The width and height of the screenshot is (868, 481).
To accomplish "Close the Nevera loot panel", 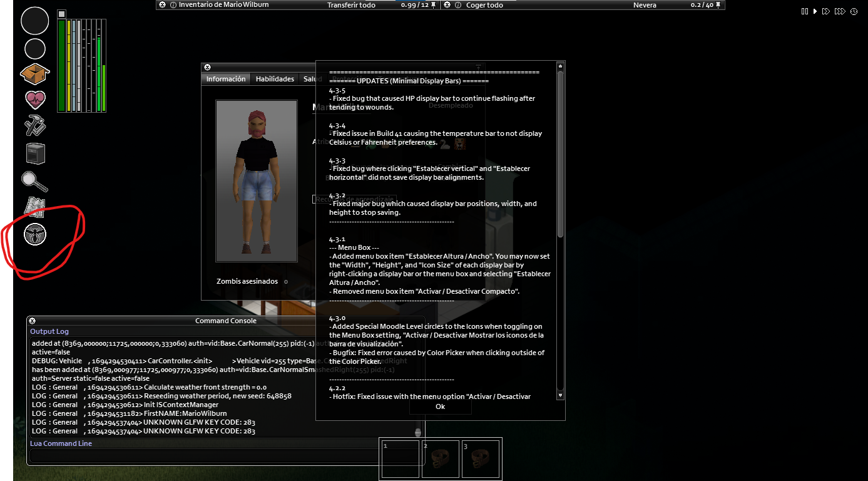I will [x=447, y=5].
